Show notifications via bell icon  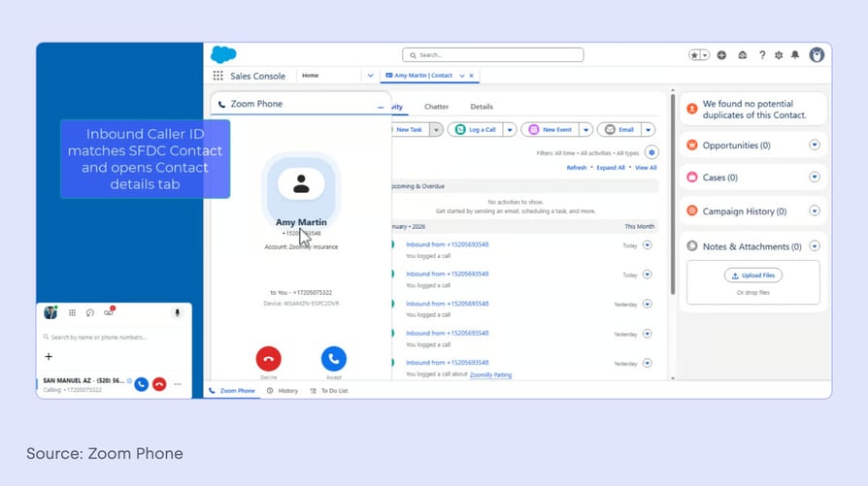tap(795, 55)
